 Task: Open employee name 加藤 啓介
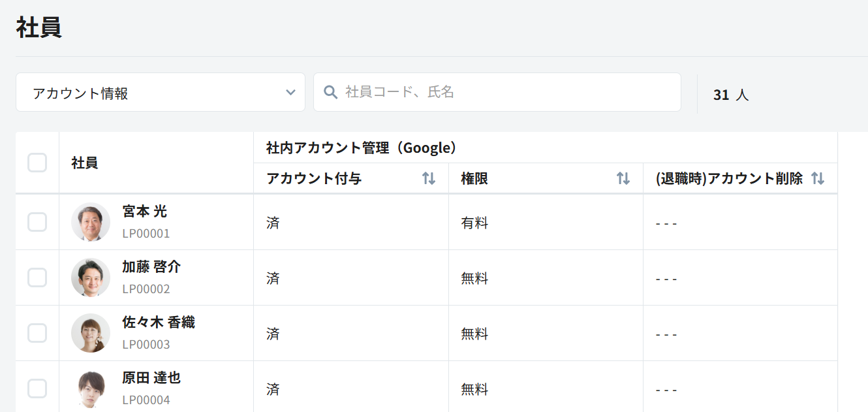151,267
